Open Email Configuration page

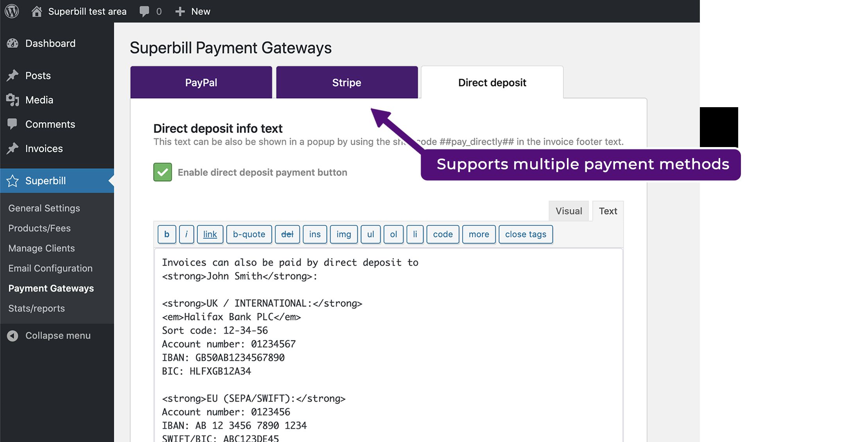[50, 268]
